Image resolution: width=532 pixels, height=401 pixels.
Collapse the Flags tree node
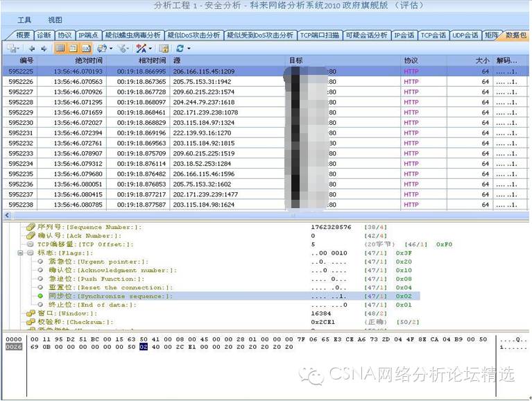[21, 253]
